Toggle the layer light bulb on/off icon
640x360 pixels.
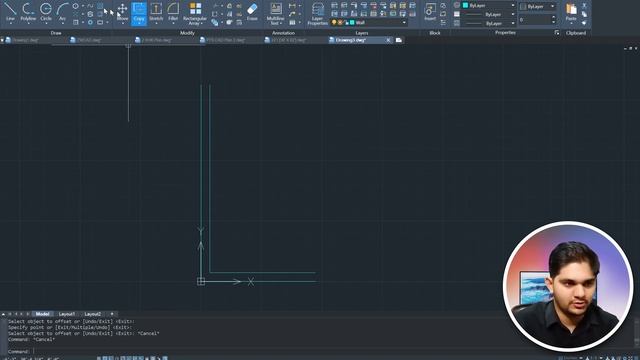(334, 22)
